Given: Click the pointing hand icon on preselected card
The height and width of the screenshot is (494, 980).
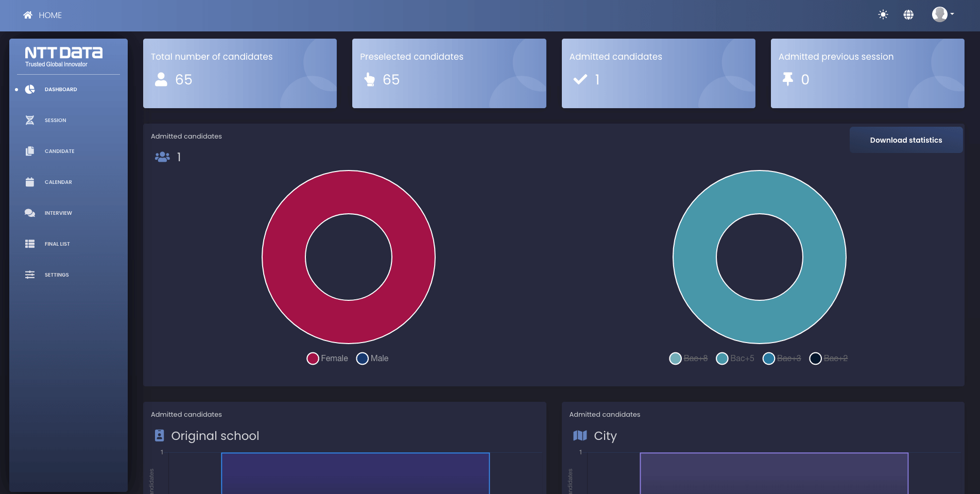Looking at the screenshot, I should point(369,79).
